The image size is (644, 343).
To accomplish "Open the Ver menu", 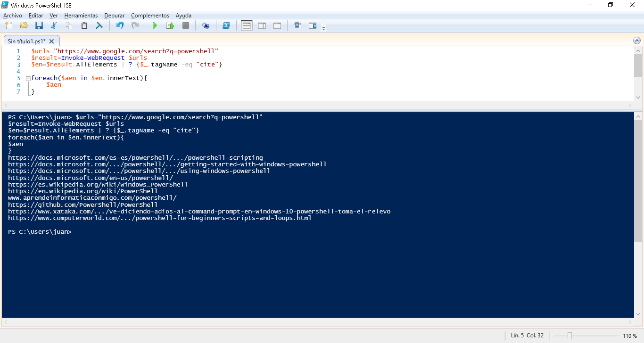I will [54, 16].
